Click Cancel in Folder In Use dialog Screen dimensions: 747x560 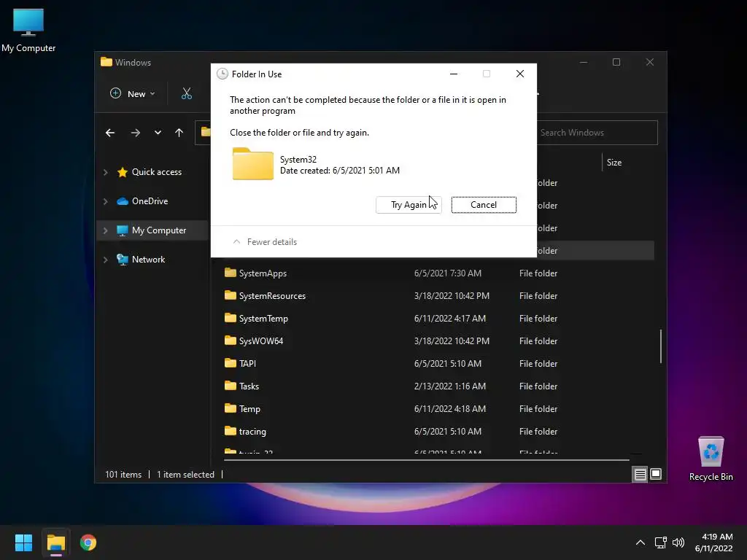point(484,205)
